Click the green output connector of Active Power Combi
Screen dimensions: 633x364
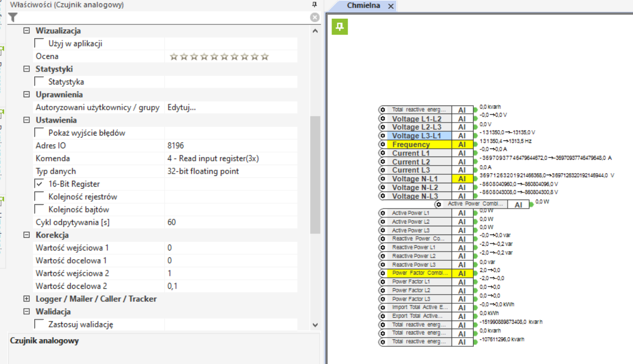(531, 204)
